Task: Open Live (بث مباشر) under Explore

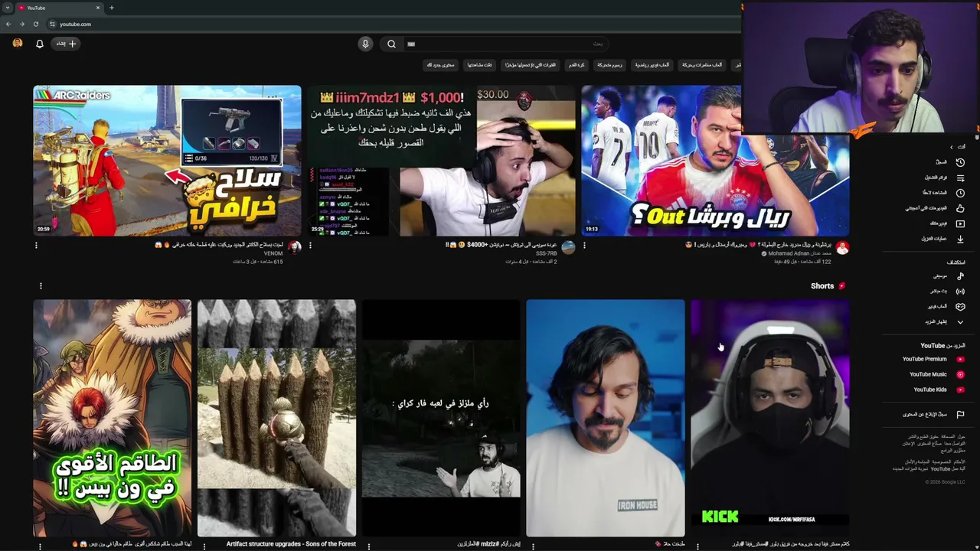Action: click(x=946, y=291)
